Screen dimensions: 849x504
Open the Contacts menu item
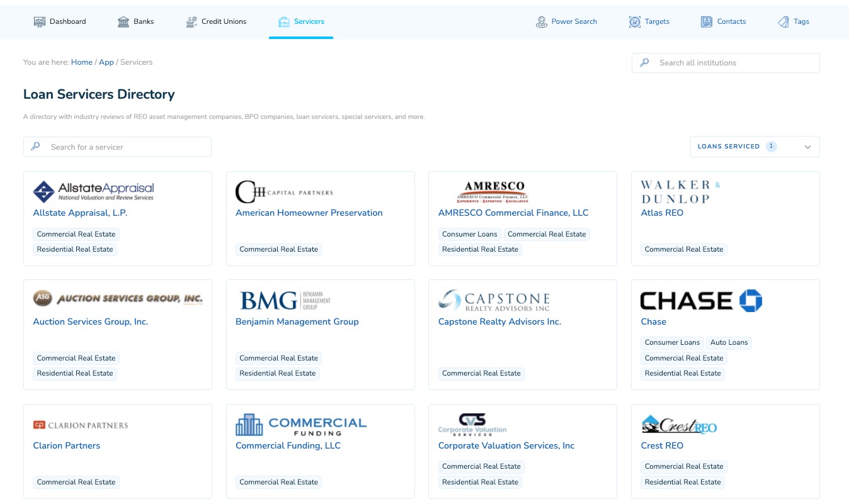tap(723, 21)
